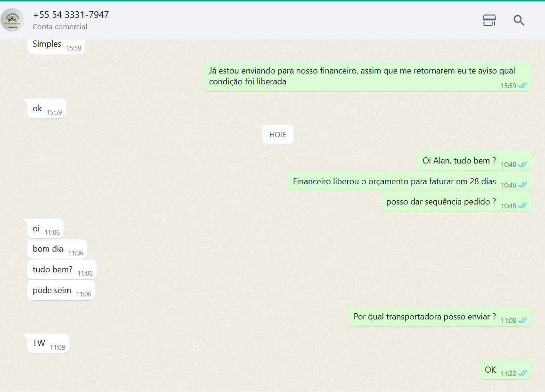Viewport: 545px width, 392px height.
Task: Click the received "bom dia" message
Action: 48,249
